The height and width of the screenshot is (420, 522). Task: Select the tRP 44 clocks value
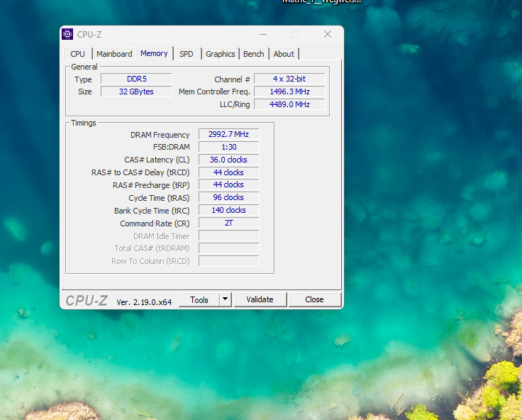228,184
